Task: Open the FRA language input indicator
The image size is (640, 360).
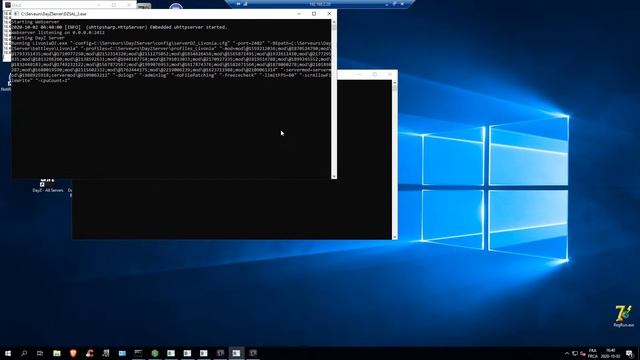Action: pos(593,353)
